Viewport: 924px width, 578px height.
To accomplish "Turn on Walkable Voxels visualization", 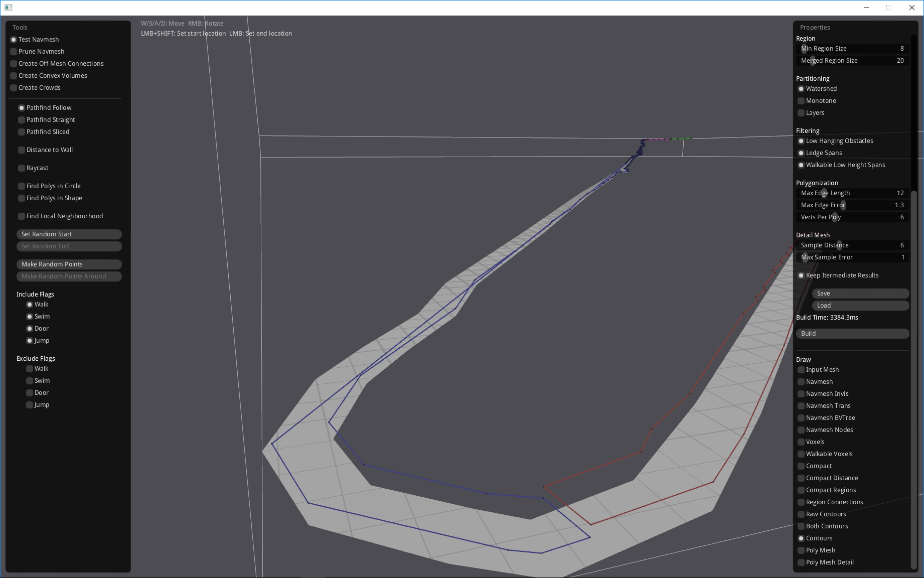I will pyautogui.click(x=801, y=454).
